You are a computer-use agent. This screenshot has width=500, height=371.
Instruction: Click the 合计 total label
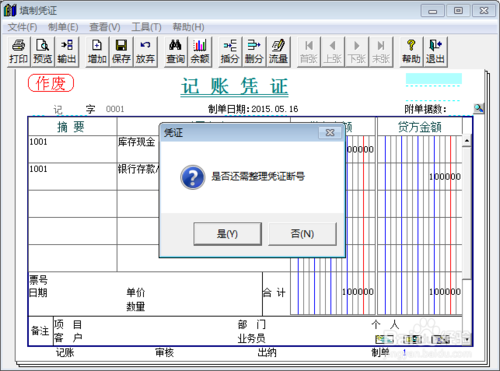(x=274, y=293)
